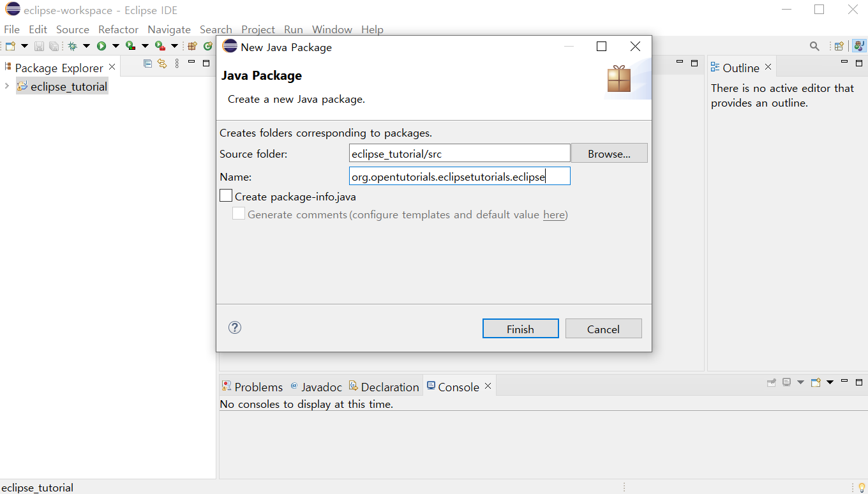The image size is (868, 494).
Task: Click the Generate comments checkbox
Action: [239, 214]
